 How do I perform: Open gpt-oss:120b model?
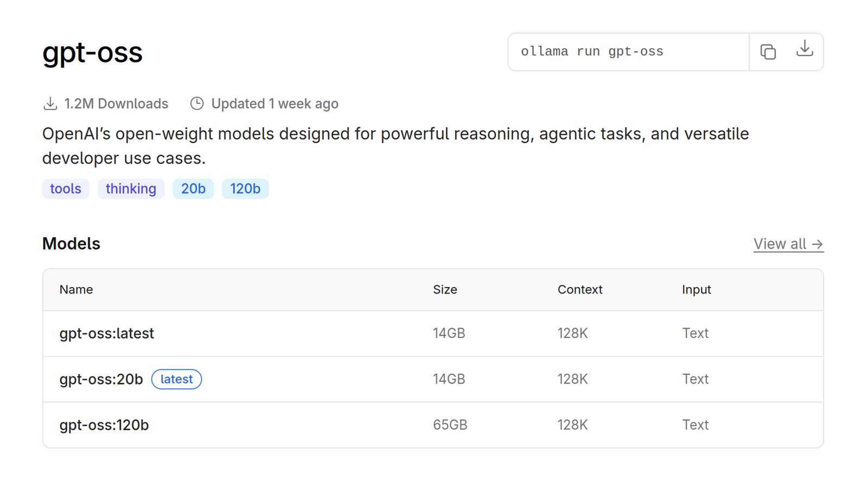click(104, 425)
